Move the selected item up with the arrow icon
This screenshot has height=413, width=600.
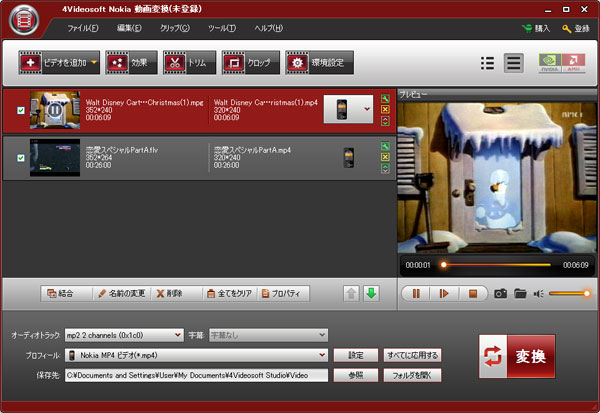(351, 294)
